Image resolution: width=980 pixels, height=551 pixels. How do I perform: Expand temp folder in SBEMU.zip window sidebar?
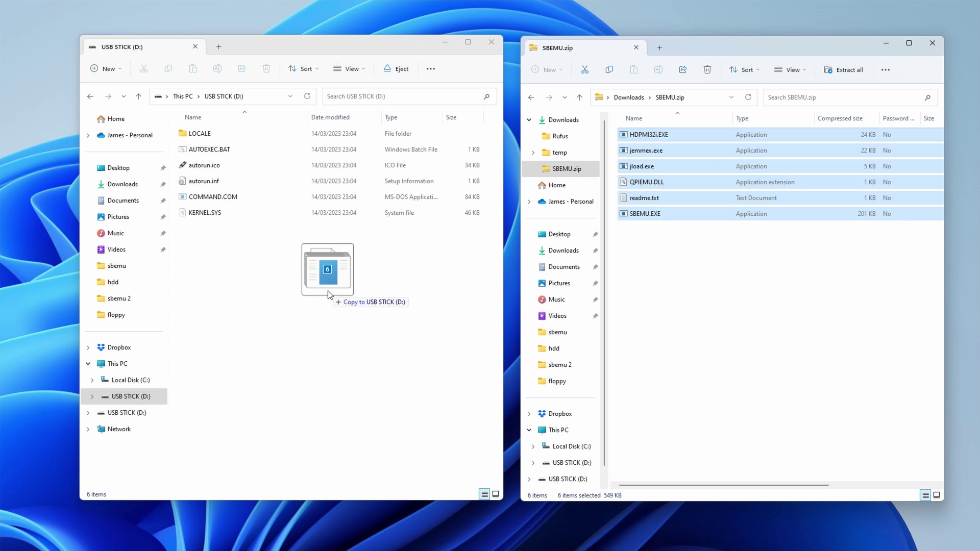coord(533,153)
